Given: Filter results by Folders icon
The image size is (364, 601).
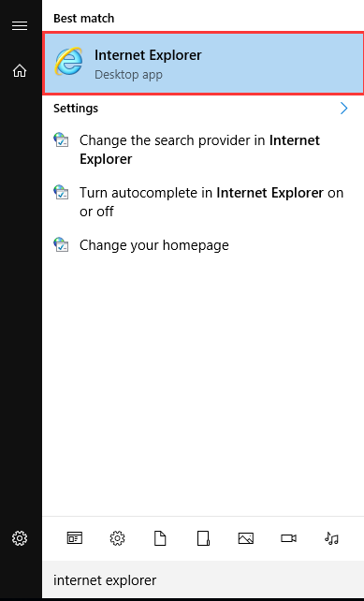Looking at the screenshot, I should point(203,538).
